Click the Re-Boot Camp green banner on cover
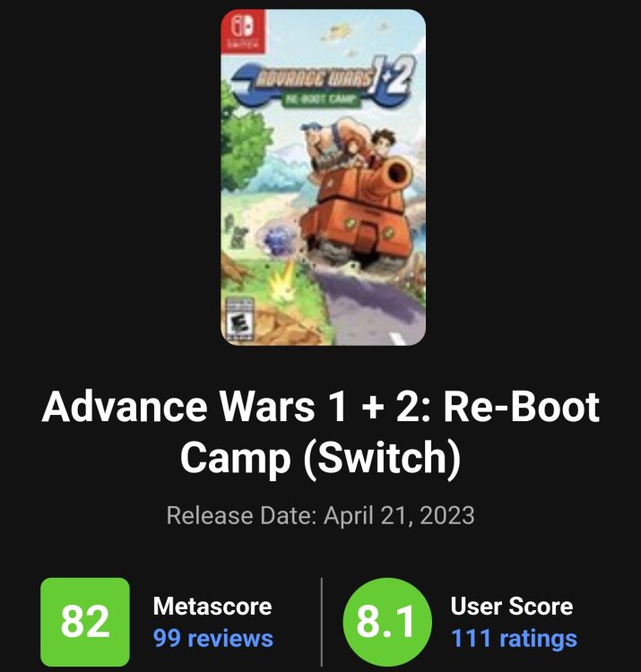 [x=322, y=99]
